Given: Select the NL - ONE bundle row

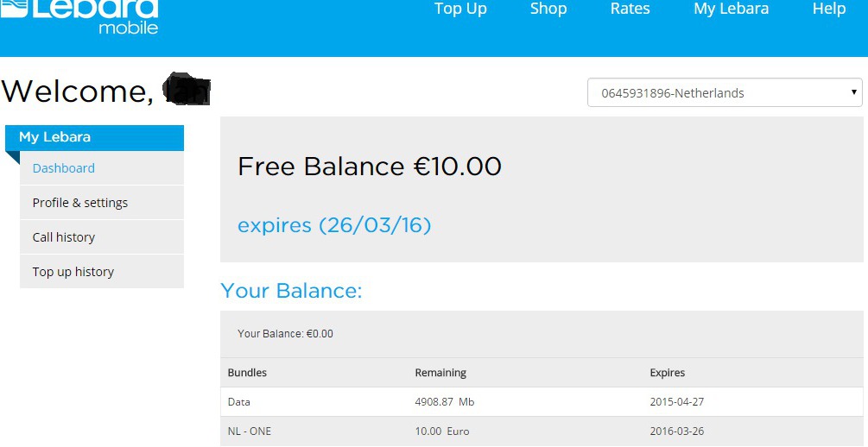Looking at the screenshot, I should pos(541,431).
